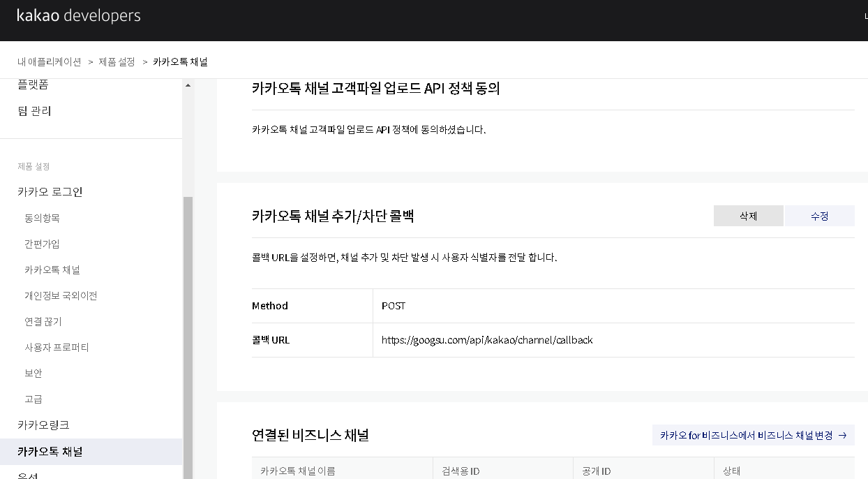Select 보안 submenu item

33,373
